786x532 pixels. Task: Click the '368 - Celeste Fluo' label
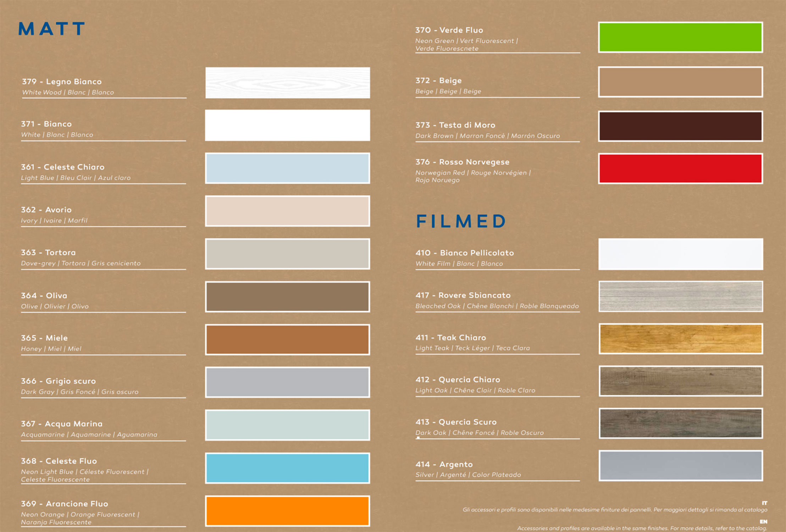point(59,461)
